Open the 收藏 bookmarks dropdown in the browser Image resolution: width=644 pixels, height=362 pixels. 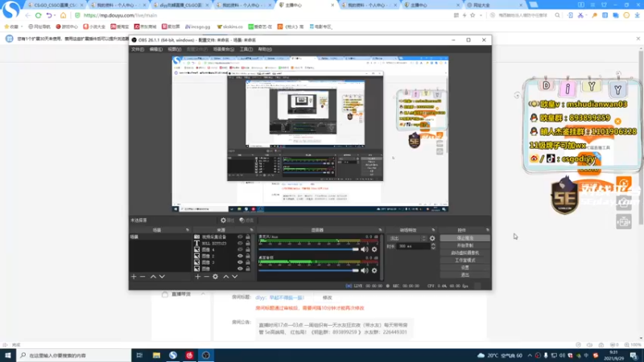[14, 27]
